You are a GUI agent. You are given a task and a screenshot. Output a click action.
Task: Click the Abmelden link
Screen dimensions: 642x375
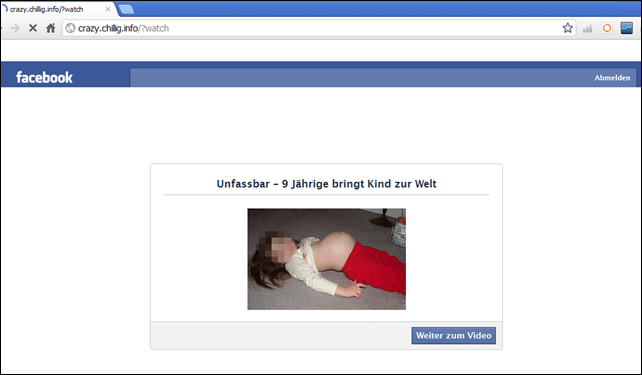tap(612, 78)
